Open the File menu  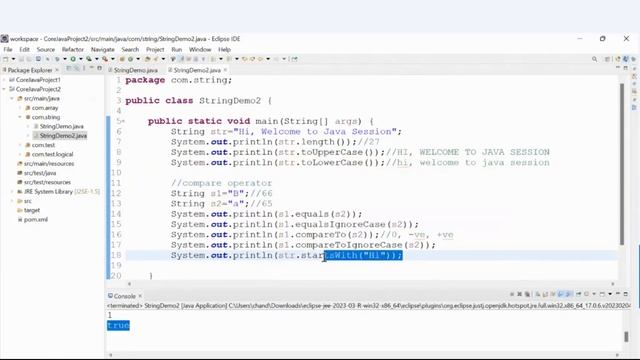[8, 49]
